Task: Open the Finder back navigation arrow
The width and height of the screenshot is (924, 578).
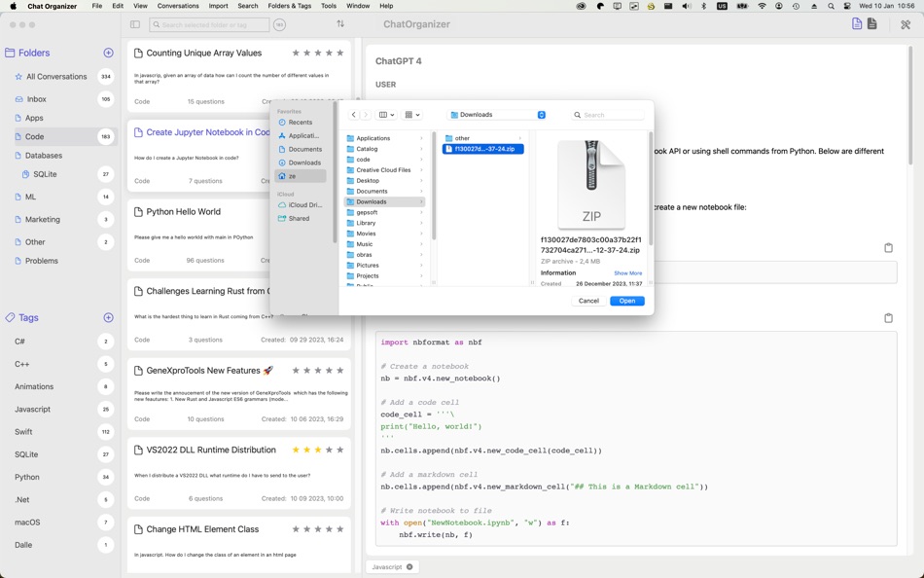Action: [353, 114]
